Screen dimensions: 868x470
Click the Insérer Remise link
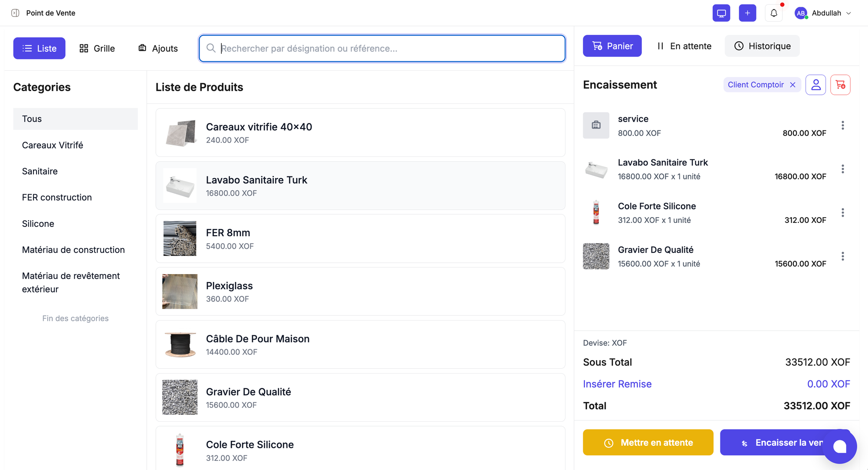pyautogui.click(x=617, y=384)
